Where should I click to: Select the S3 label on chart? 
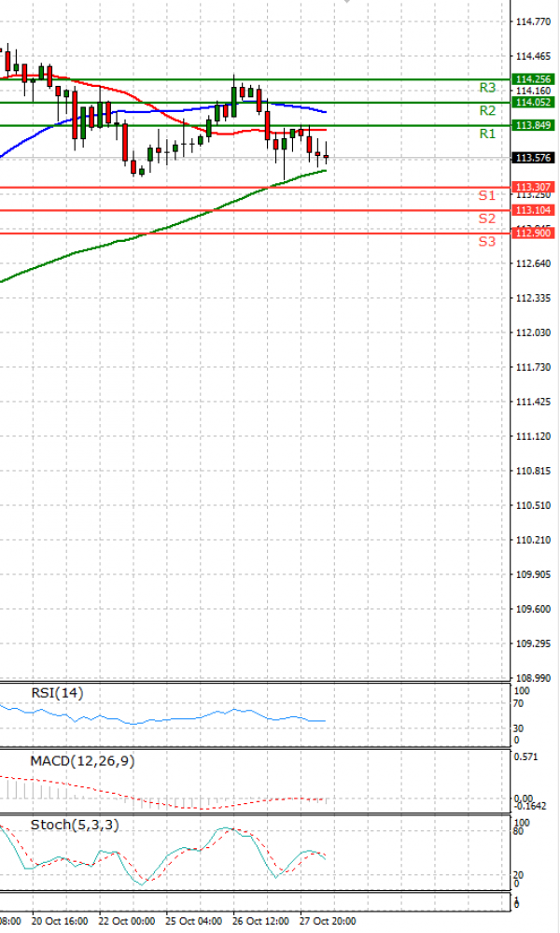487,242
